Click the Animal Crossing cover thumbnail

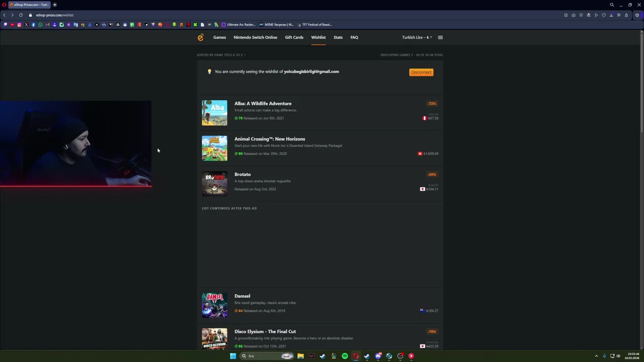tap(214, 148)
